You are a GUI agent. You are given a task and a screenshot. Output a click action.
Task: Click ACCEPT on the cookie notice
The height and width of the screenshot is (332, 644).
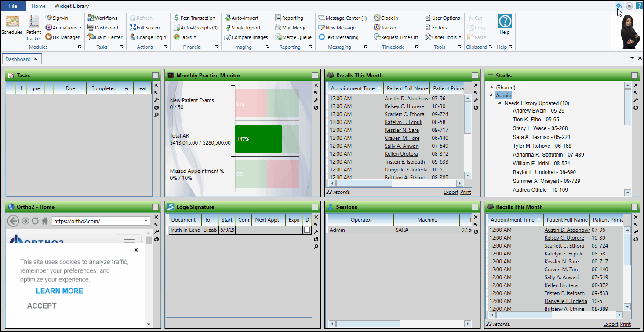pyautogui.click(x=42, y=306)
